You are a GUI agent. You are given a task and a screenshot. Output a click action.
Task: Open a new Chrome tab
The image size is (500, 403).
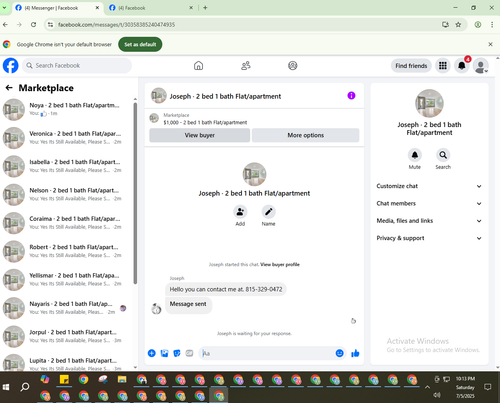pyautogui.click(x=205, y=8)
